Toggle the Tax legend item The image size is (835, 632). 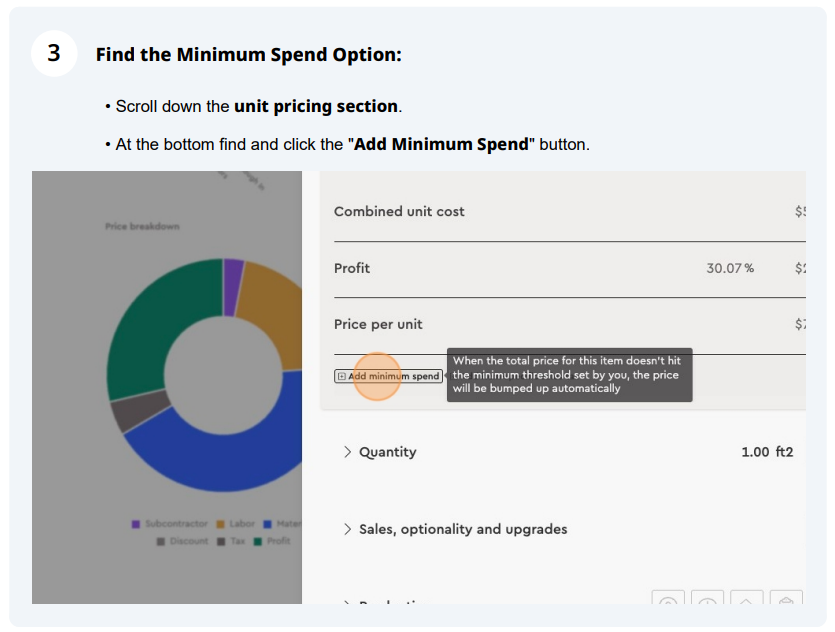tap(230, 541)
